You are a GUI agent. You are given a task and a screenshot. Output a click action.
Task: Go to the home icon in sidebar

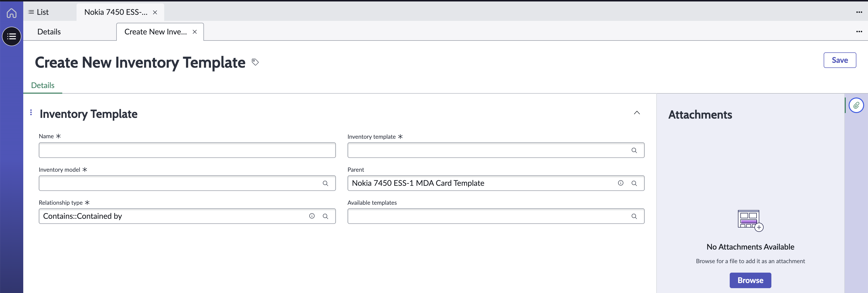coord(11,13)
